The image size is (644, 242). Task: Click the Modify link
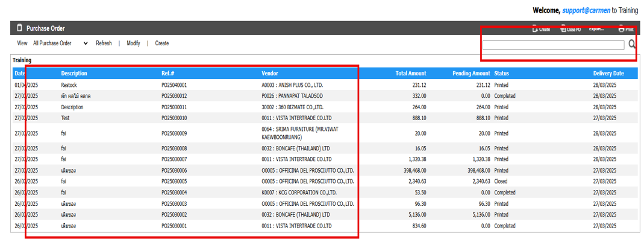[133, 43]
